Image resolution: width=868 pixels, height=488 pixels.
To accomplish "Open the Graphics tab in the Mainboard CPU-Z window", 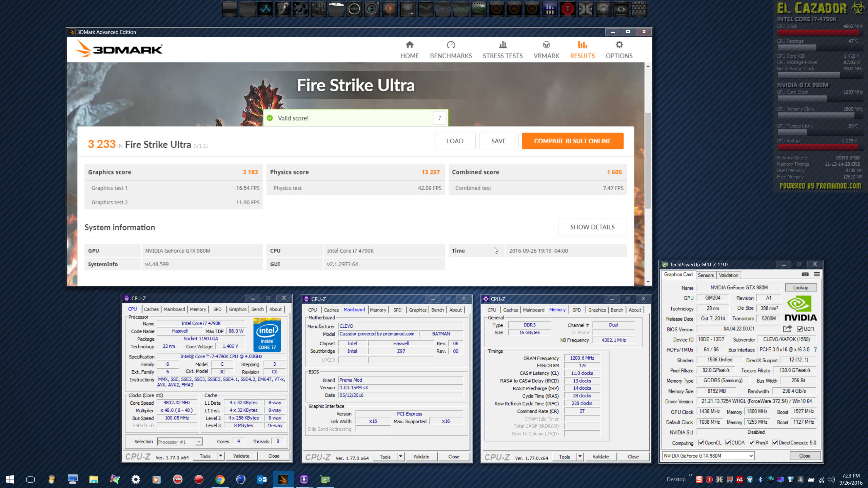I will [418, 310].
